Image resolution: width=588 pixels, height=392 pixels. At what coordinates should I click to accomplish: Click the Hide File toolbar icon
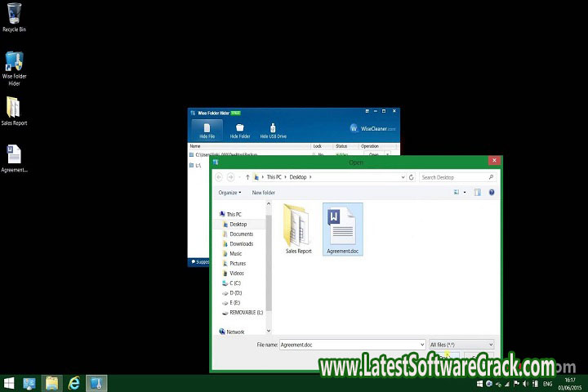pyautogui.click(x=207, y=130)
